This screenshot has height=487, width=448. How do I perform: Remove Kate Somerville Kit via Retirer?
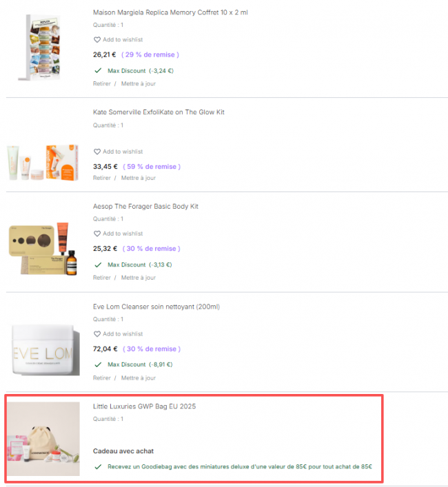pos(101,178)
